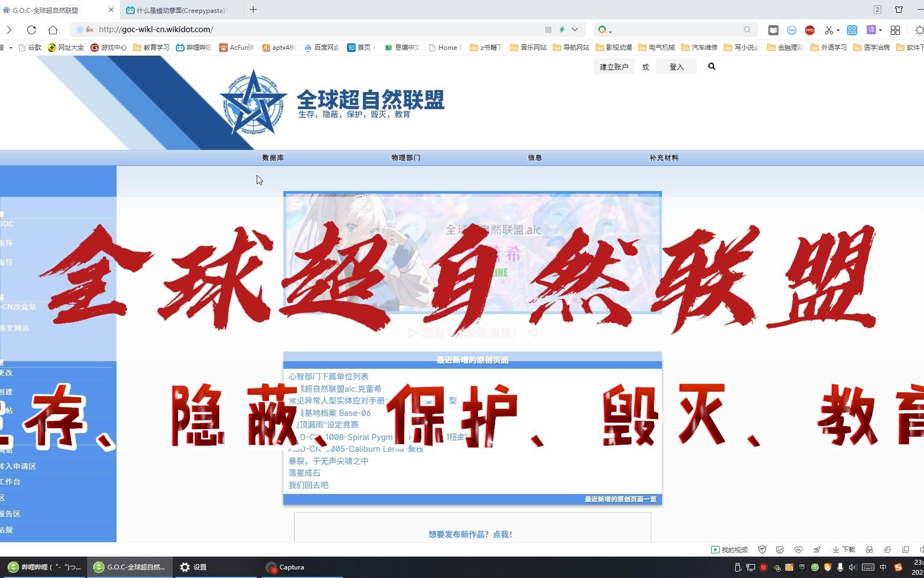Click the rocket accelerator icon in status bar
The height and width of the screenshot is (578, 924).
coord(817,550)
